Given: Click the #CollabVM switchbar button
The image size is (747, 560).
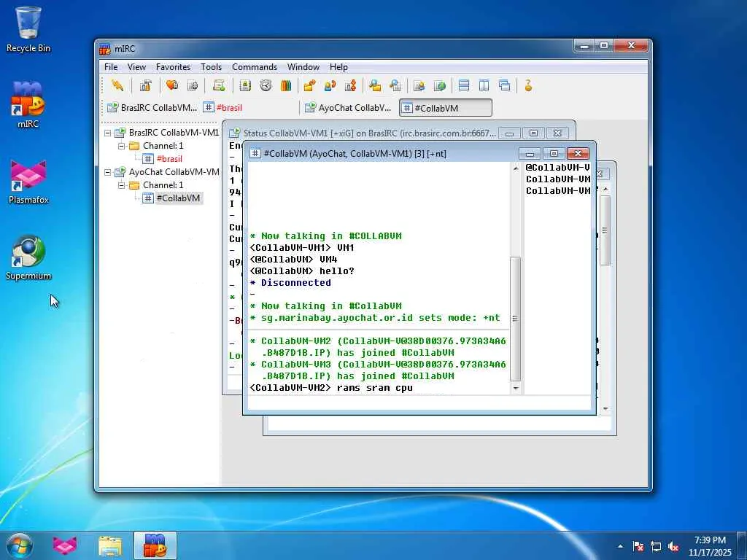Looking at the screenshot, I should 446,108.
